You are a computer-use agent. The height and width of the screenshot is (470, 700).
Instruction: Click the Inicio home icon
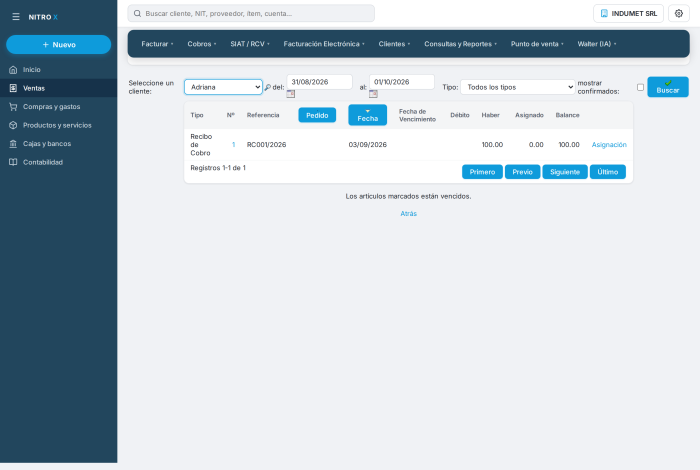[x=13, y=70]
